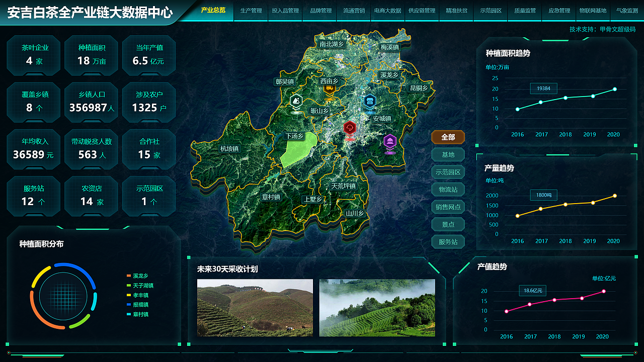Viewport: 644px width, 362px height.
Task: Click green 天子湖镇 legend swatch
Action: (x=129, y=286)
